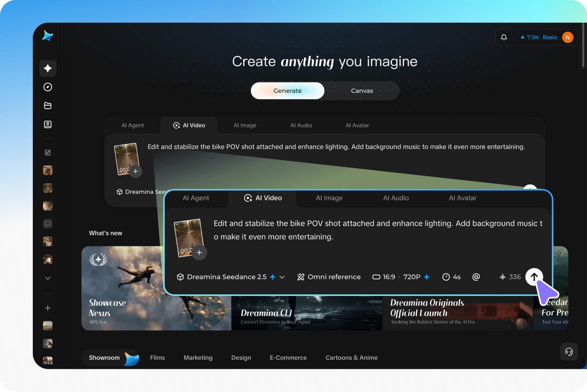587x392 pixels.
Task: Select AI Avatar tab in enlarged panel
Action: 463,198
